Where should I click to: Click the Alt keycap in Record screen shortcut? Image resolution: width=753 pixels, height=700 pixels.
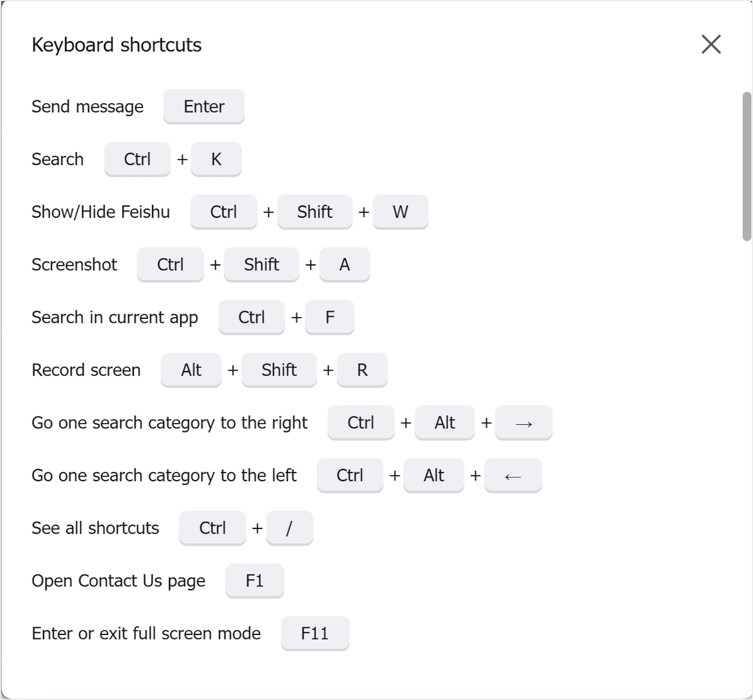[191, 370]
